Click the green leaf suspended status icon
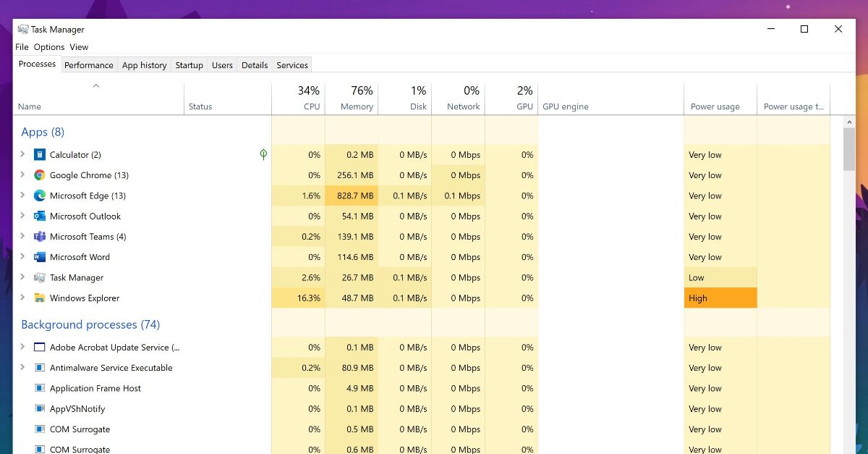 coord(263,154)
